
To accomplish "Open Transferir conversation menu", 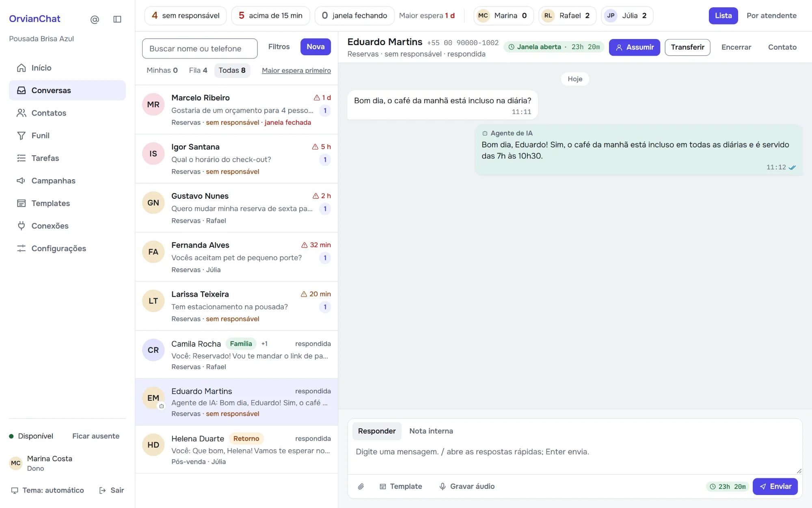I will point(687,48).
